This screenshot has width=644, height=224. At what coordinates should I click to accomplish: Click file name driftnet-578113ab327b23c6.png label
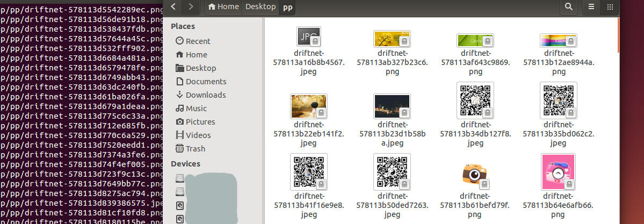coord(392,62)
